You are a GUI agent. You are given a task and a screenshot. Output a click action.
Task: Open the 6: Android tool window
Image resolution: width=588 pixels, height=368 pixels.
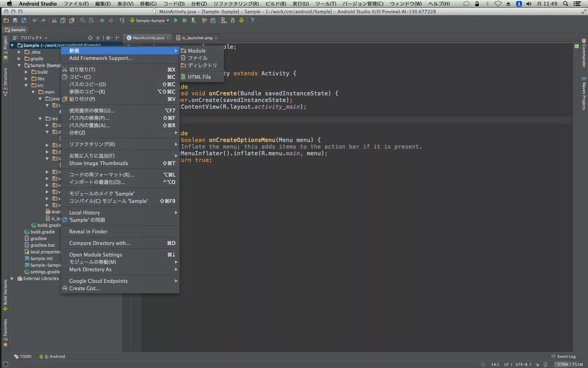(x=52, y=356)
